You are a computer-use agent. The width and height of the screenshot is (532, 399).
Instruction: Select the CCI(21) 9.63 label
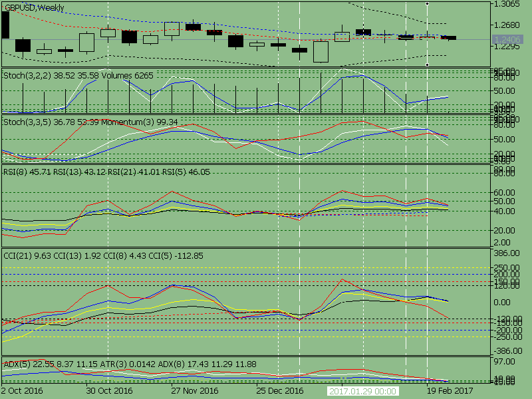27,255
